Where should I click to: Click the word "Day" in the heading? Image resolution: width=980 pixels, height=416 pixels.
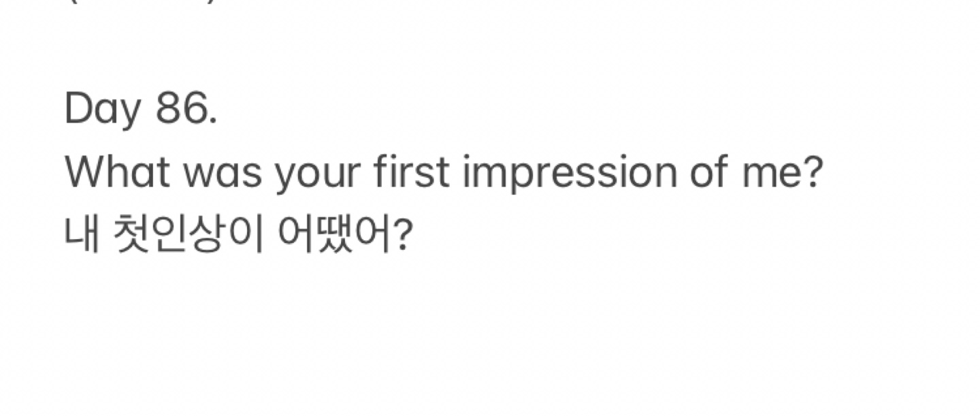102,110
